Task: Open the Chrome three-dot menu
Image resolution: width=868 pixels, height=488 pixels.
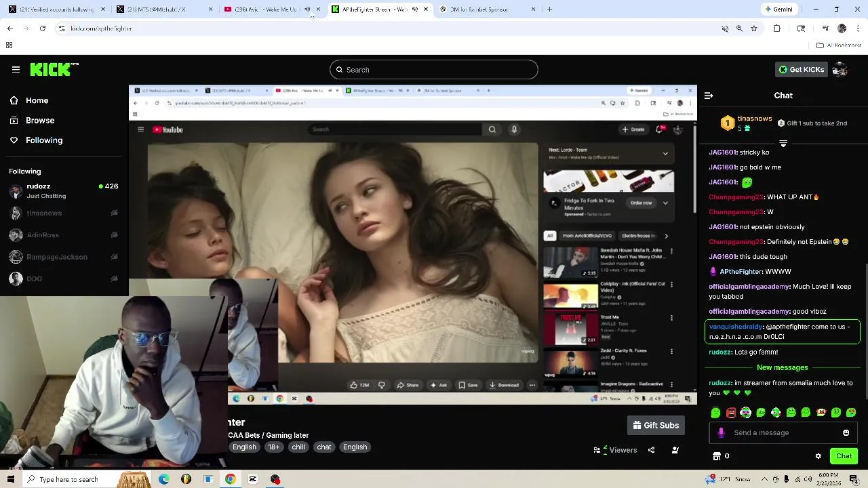Action: point(858,28)
